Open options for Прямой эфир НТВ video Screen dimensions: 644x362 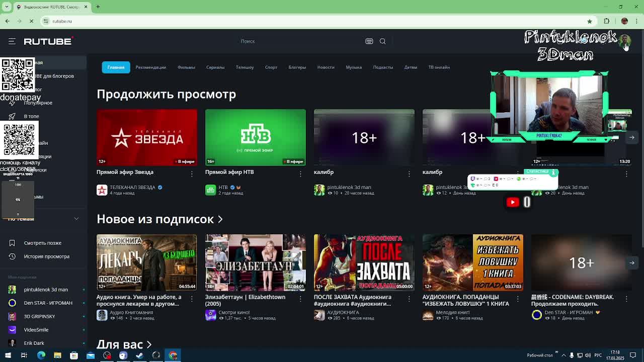(x=300, y=173)
